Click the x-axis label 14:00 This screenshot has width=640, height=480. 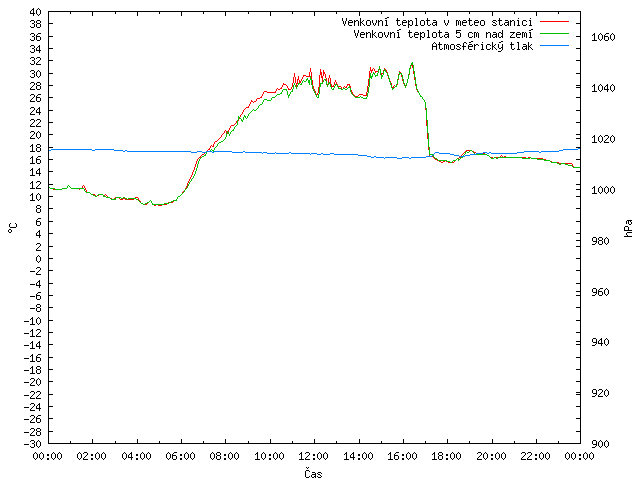click(358, 456)
